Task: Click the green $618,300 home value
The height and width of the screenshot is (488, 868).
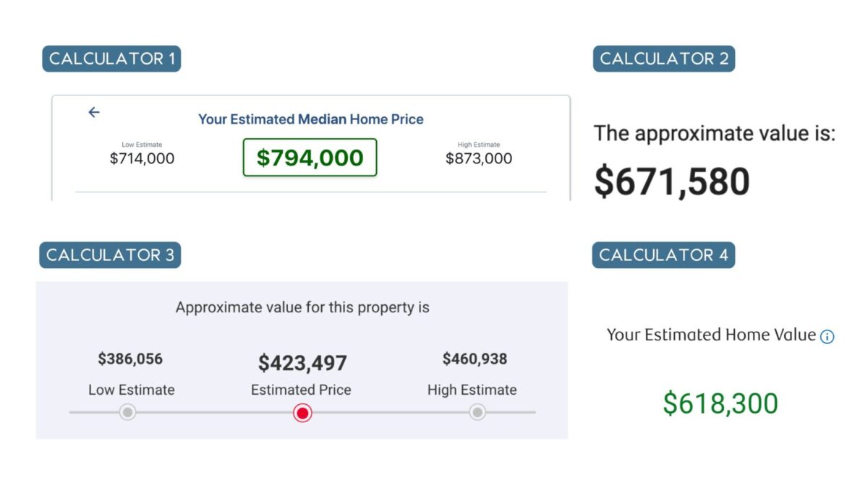Action: click(720, 403)
